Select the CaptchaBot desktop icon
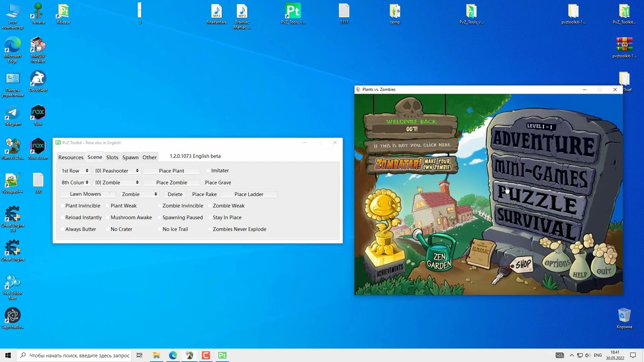 13,319
